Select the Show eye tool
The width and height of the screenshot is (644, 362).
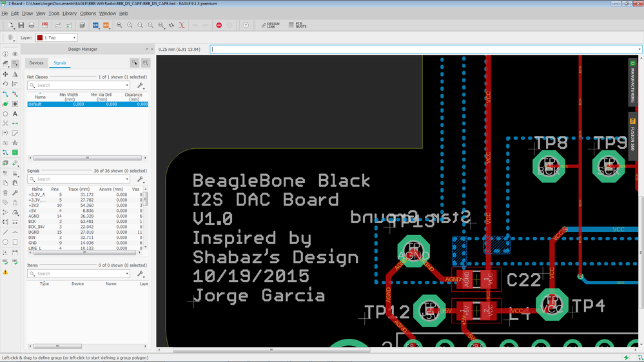pos(15,53)
